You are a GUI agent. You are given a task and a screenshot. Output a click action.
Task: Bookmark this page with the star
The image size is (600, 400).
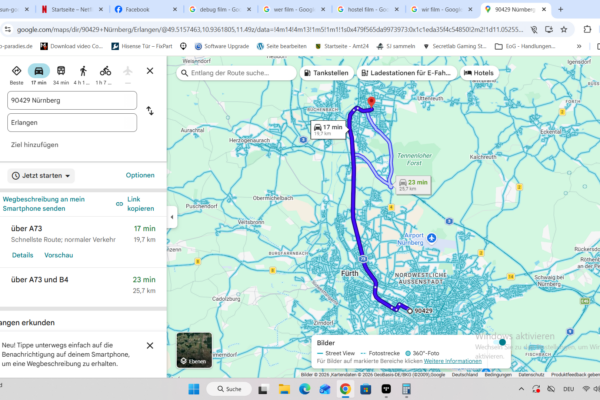(564, 29)
